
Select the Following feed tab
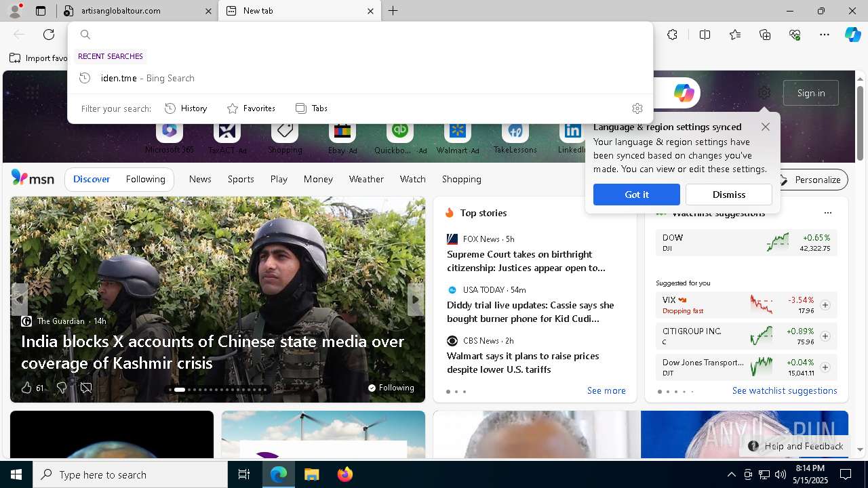(145, 179)
